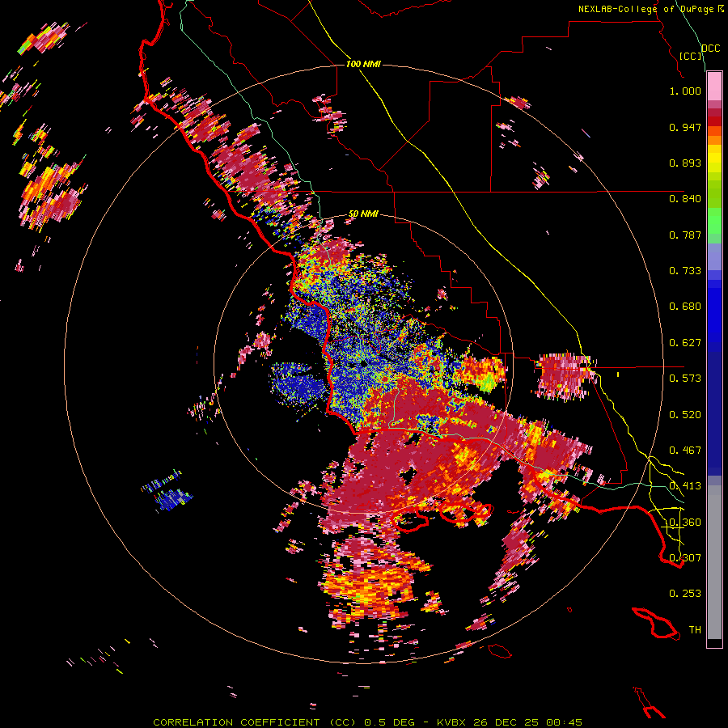Click the DCC label above the color bar
Screen dimensions: 728x728
pyautogui.click(x=710, y=49)
